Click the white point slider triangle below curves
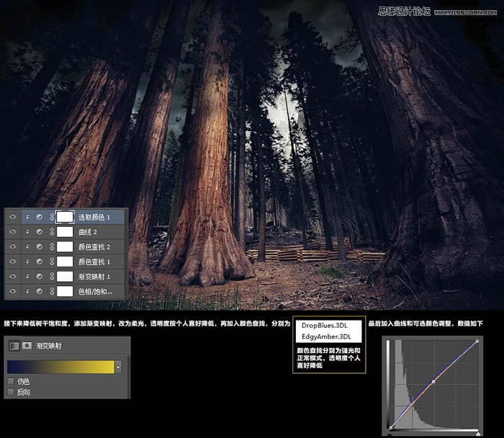 pyautogui.click(x=478, y=434)
